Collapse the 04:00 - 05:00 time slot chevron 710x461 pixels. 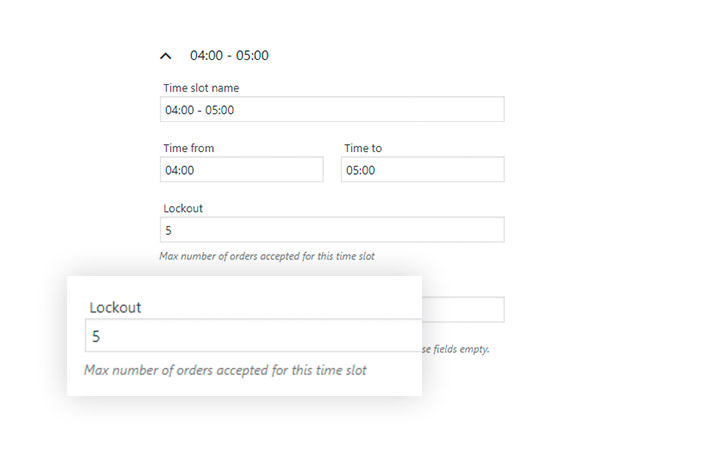[x=166, y=56]
